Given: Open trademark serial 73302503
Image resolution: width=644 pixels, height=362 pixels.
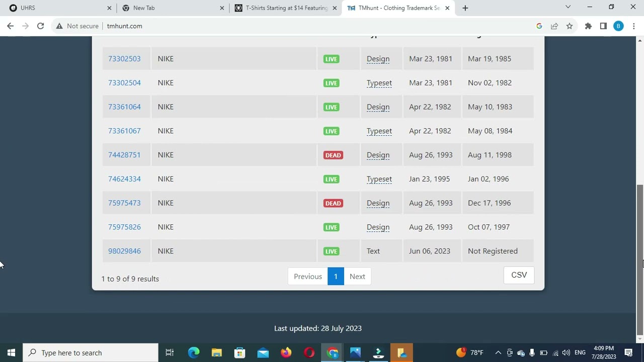Looking at the screenshot, I should coord(124,59).
